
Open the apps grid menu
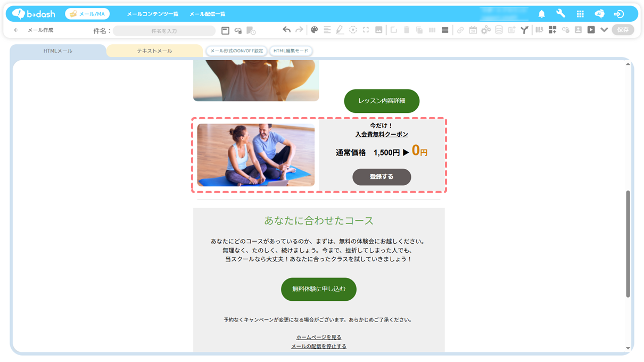[580, 14]
